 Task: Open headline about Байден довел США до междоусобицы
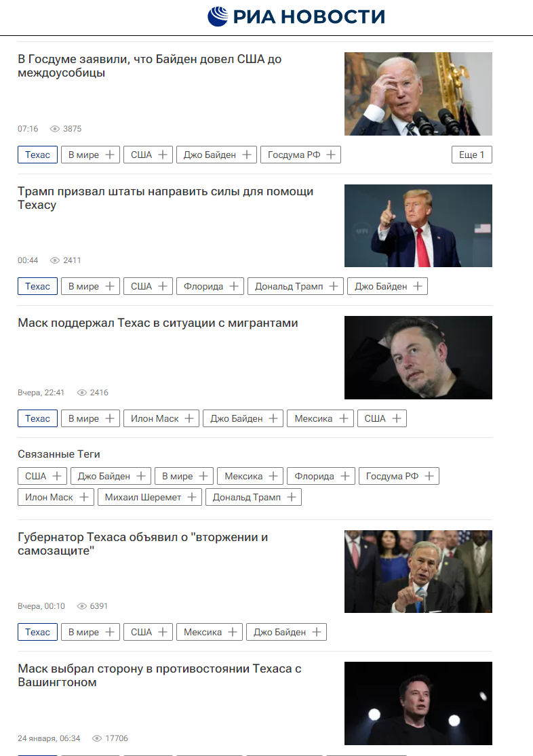150,66
